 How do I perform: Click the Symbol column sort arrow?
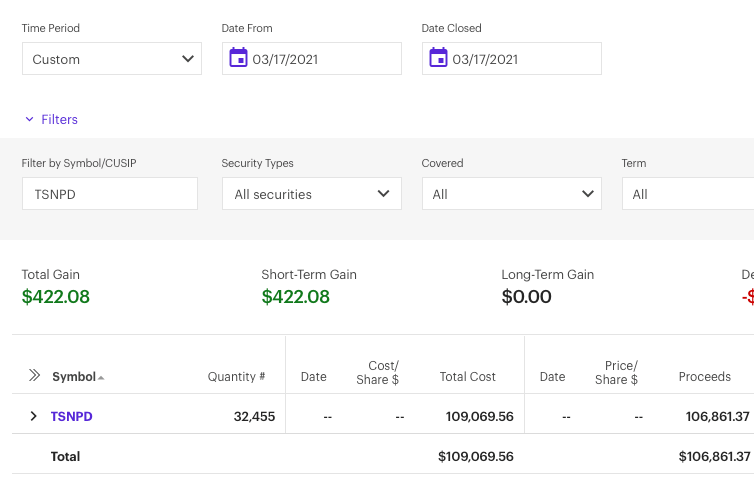pos(101,378)
